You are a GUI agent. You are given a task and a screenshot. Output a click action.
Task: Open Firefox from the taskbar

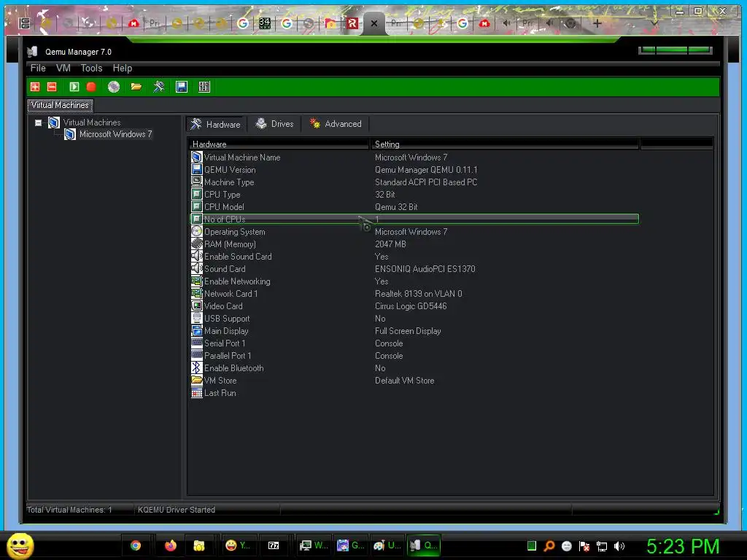[170, 545]
